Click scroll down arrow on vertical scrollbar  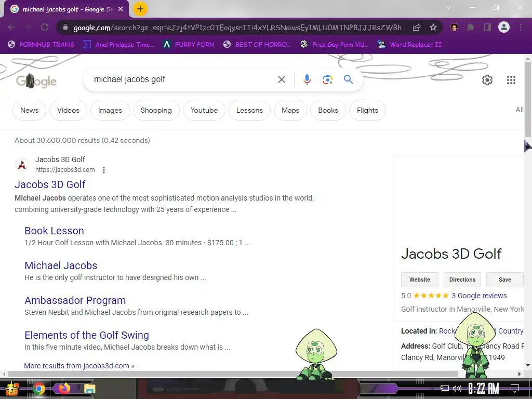pos(528,366)
